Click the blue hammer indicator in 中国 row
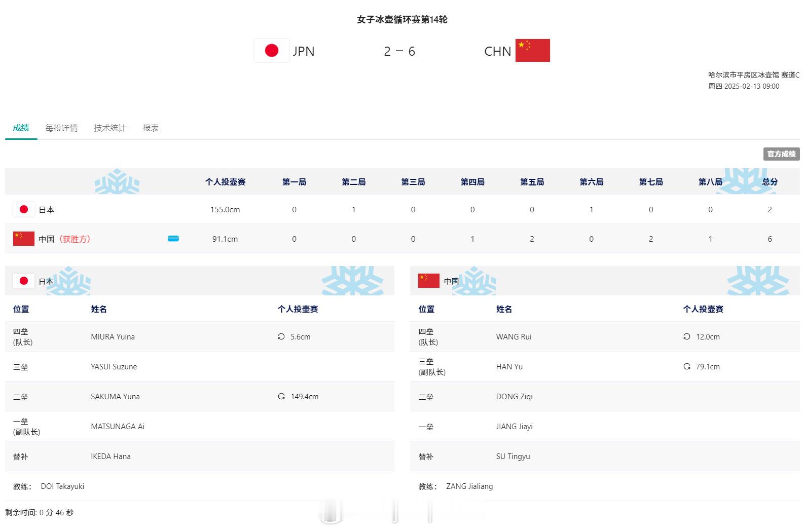 [x=173, y=239]
